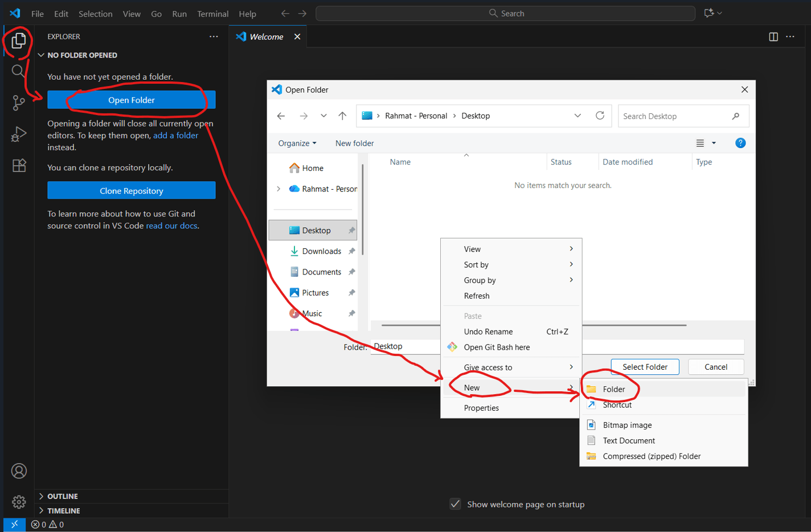Screen dimensions: 811x532
Task: Click the Manage gear icon
Action: pos(18,502)
